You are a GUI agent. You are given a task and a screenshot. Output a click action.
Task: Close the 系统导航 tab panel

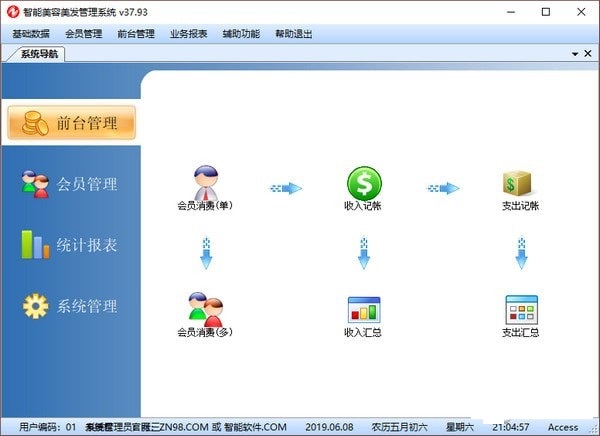pos(588,54)
